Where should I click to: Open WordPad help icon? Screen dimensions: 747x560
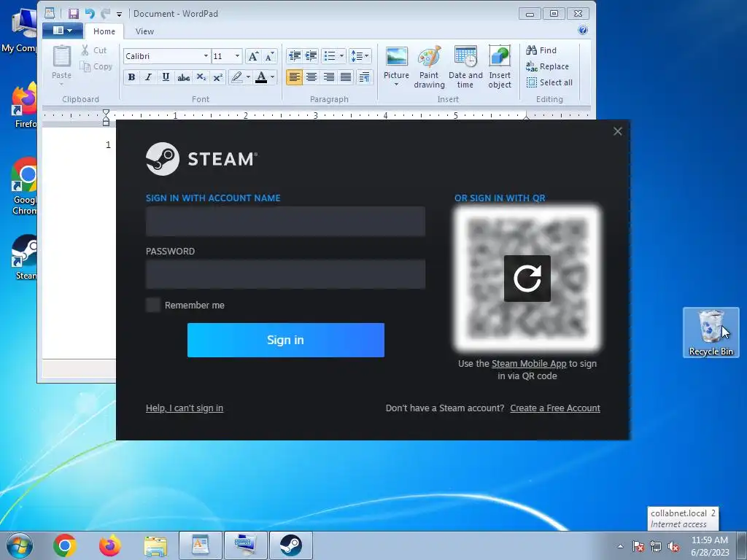(583, 31)
